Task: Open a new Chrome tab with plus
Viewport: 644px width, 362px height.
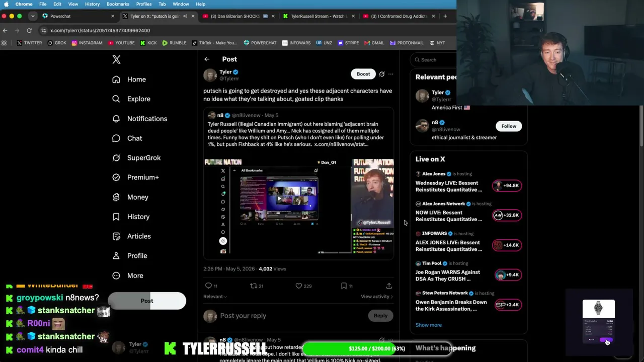Action: [445, 16]
